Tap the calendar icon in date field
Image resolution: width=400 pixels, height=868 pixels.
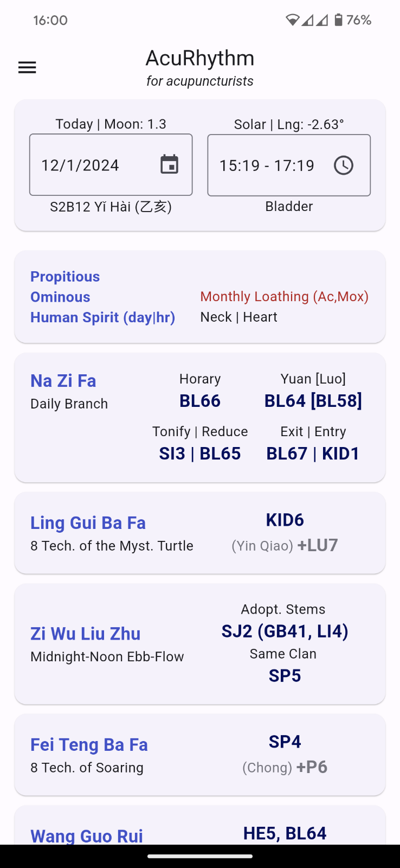[x=169, y=164]
